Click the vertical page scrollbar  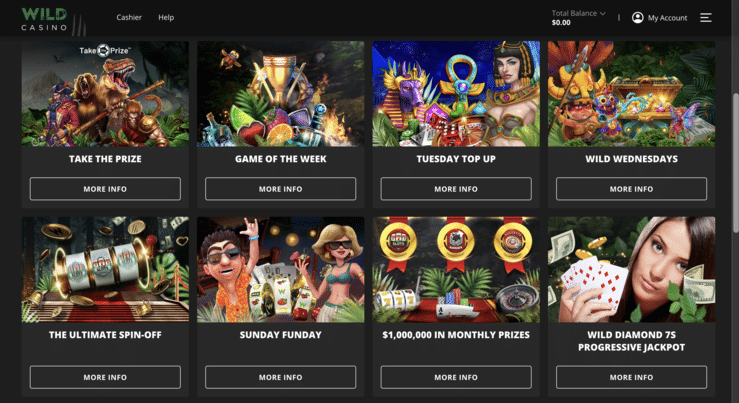coord(735,163)
